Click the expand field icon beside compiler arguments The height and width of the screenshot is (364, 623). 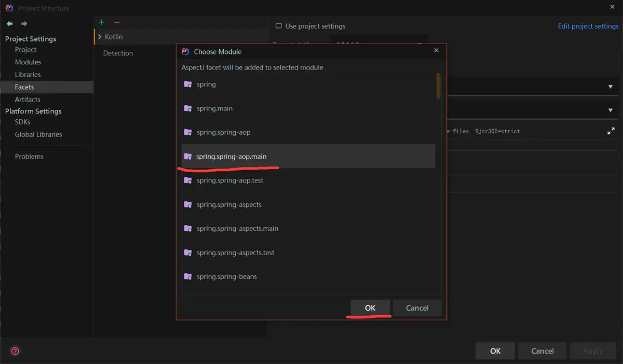tap(611, 131)
